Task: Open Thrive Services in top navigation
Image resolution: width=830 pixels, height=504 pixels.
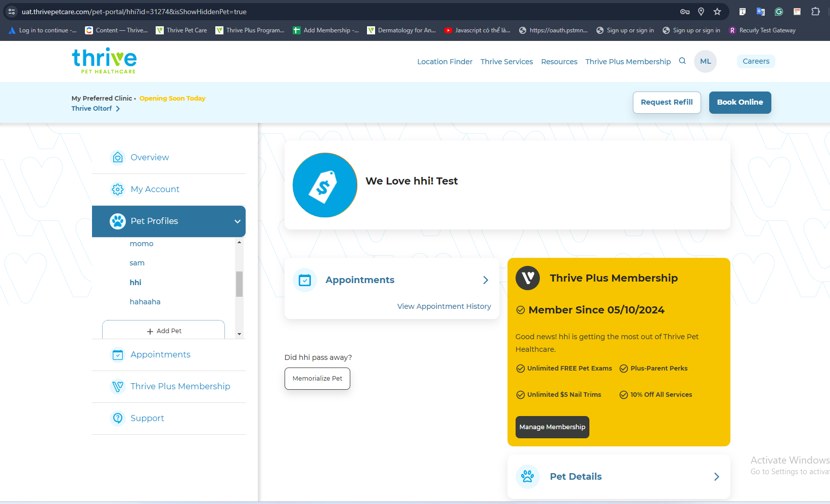Action: 506,62
